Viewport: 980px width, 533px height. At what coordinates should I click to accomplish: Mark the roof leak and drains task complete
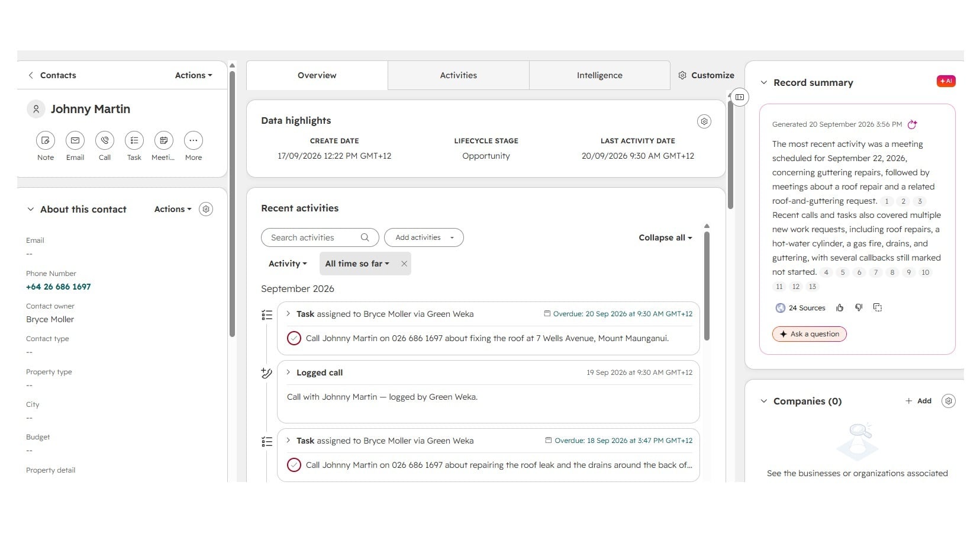(x=294, y=465)
